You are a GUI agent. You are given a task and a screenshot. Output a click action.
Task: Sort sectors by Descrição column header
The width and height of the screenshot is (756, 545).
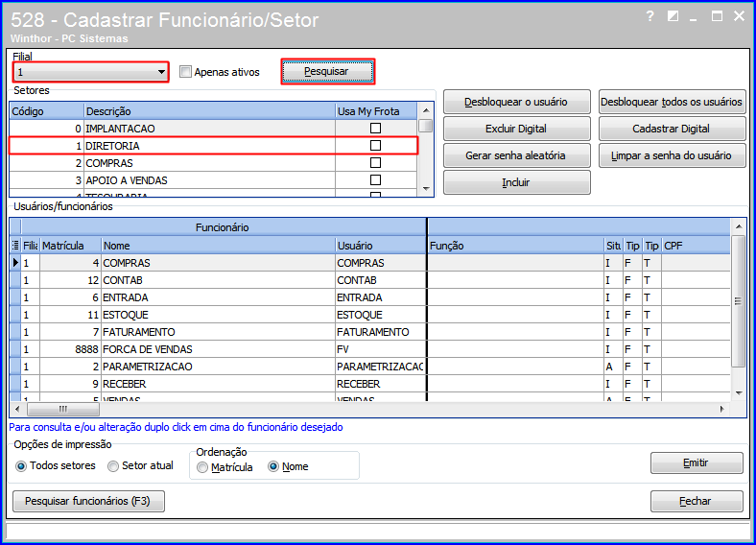point(210,111)
